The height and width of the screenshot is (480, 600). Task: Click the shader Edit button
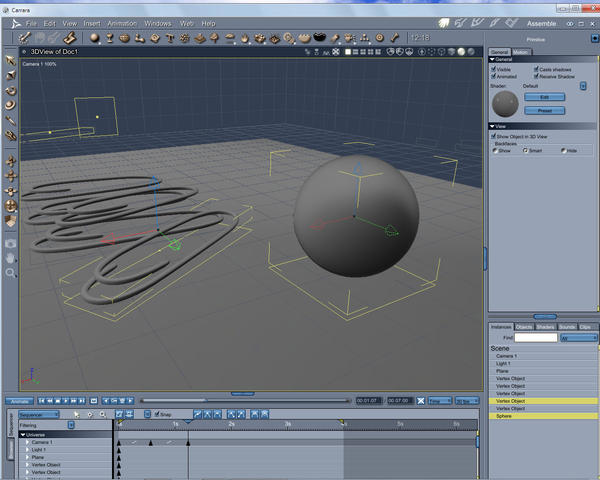545,97
